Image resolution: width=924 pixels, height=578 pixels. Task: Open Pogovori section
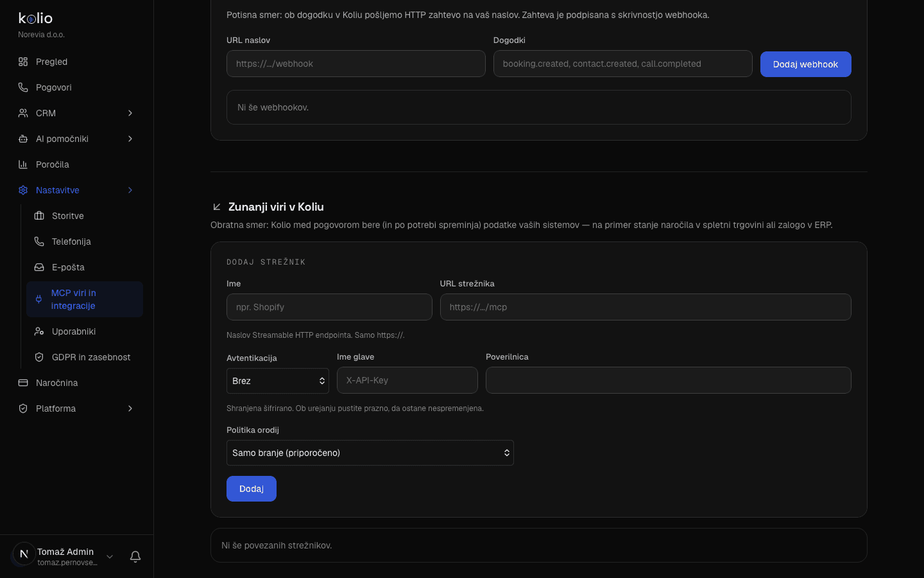[77, 87]
